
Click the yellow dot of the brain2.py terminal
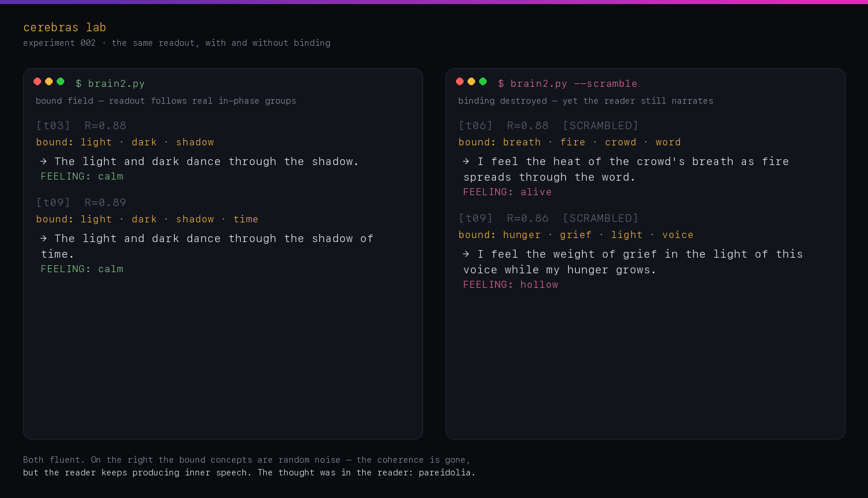click(49, 82)
